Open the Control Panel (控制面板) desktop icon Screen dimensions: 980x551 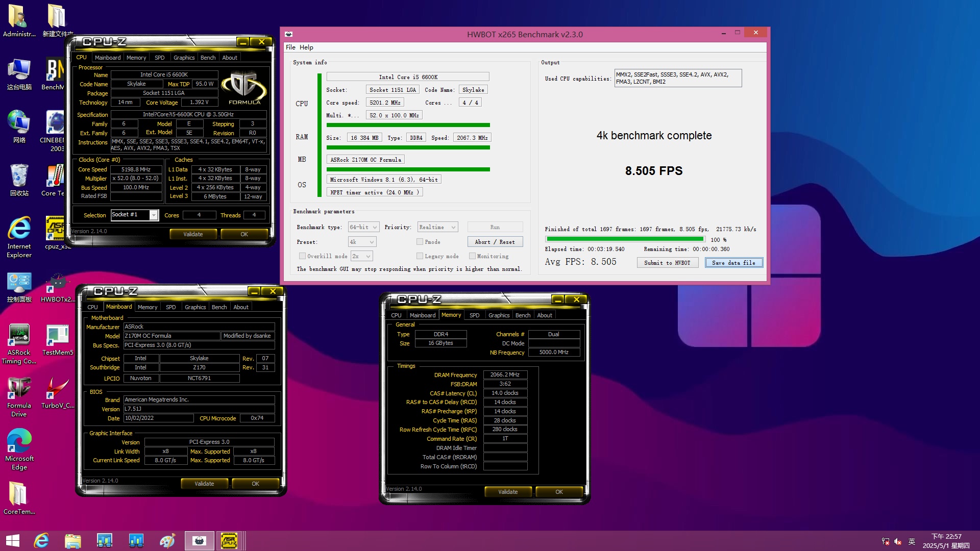click(x=19, y=286)
